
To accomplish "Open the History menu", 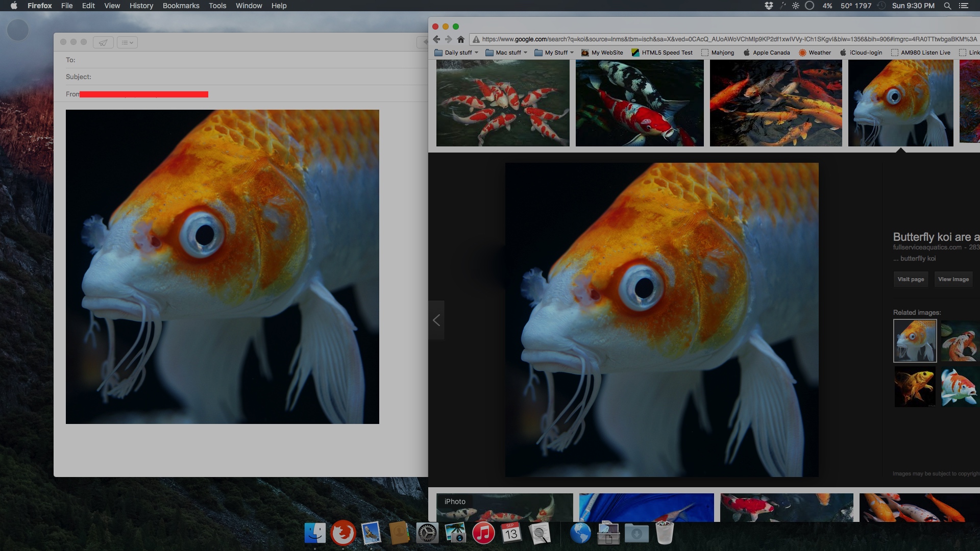I will (x=141, y=6).
